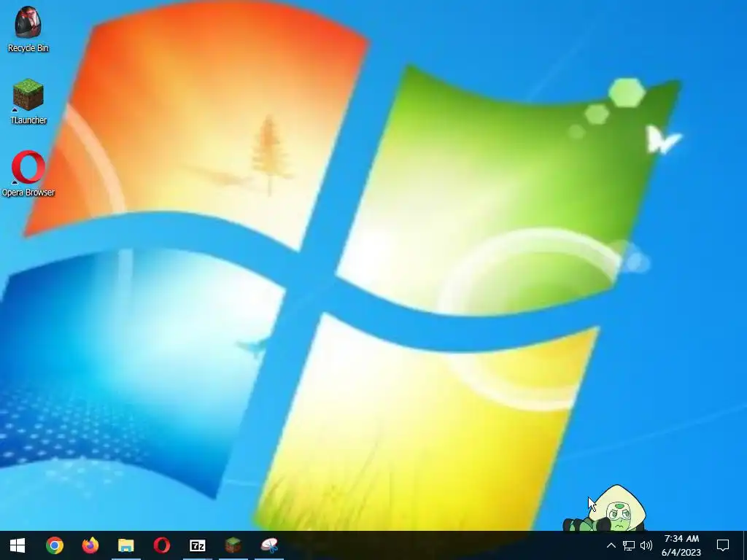The image size is (747, 560).
Task: Launch Google Chrome from the taskbar
Action: click(x=55, y=545)
